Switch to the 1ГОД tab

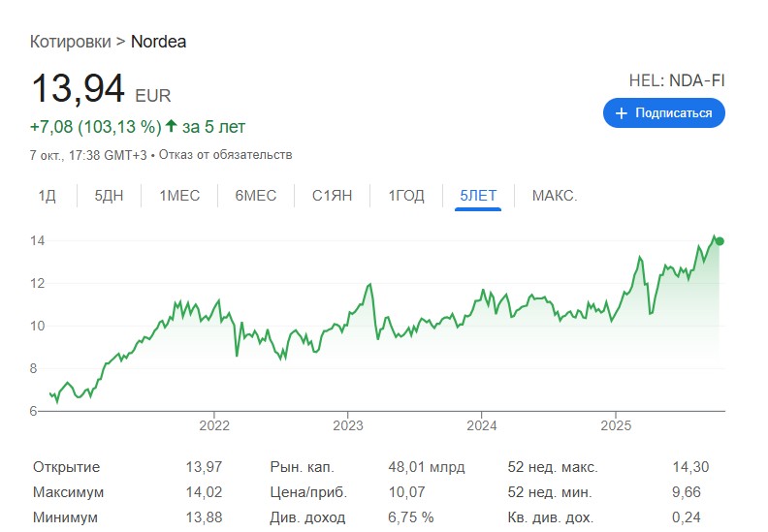click(406, 196)
